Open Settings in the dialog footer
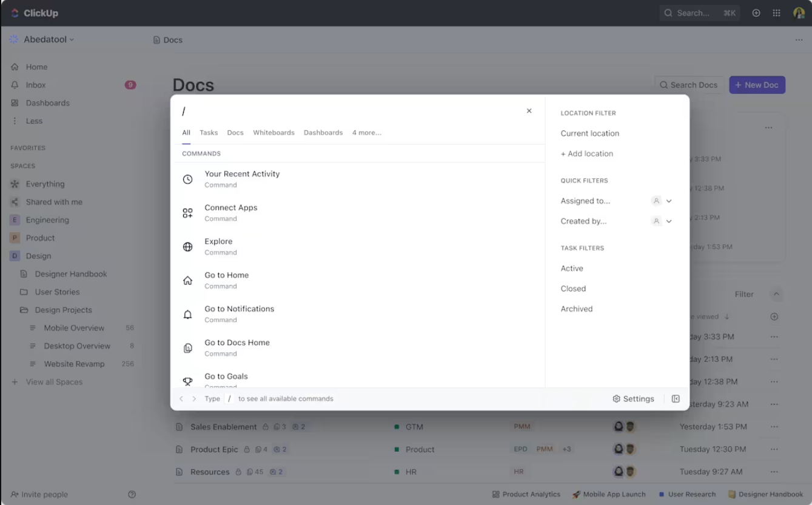 pyautogui.click(x=633, y=399)
